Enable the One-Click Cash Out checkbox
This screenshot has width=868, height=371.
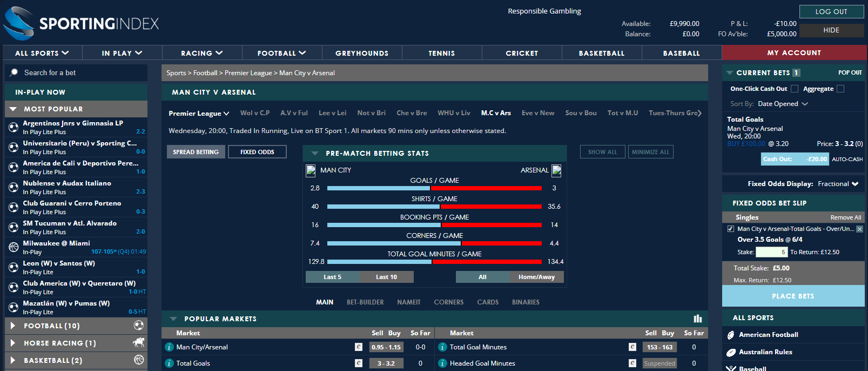tap(795, 89)
